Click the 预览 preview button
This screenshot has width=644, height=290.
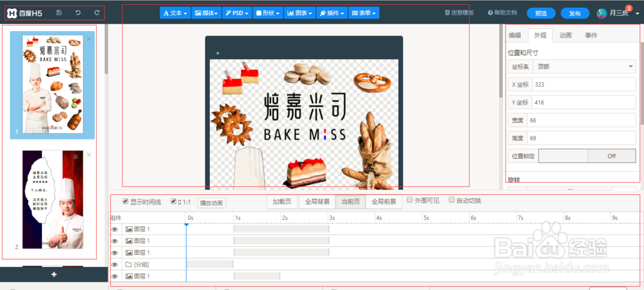[541, 13]
